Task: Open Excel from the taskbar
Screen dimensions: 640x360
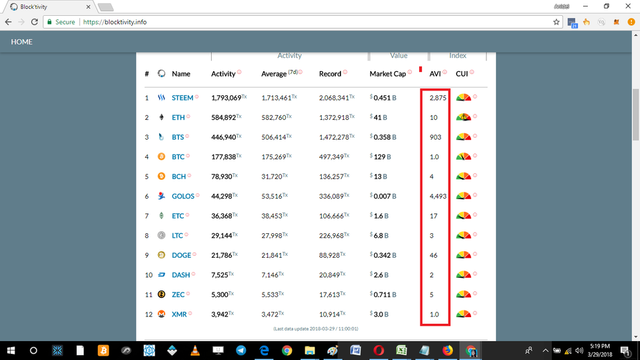Action: coord(401,351)
